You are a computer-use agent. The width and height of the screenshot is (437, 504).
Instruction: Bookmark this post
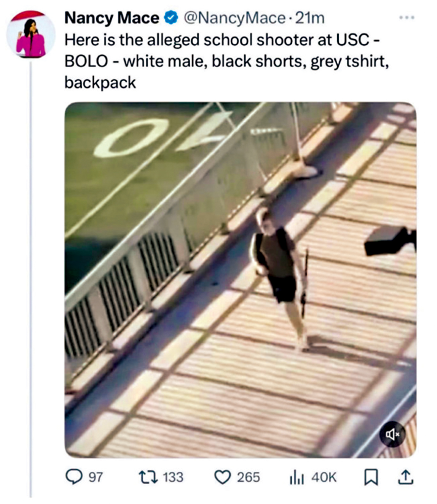[x=371, y=477]
